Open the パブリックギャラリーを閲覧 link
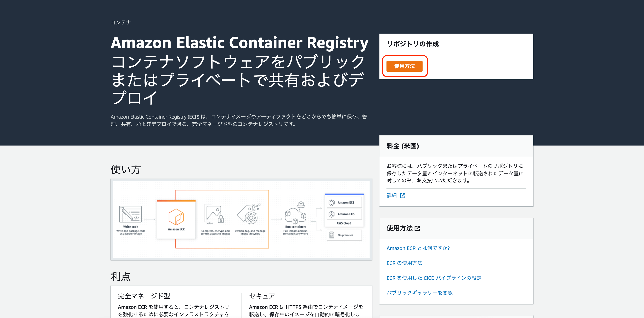This screenshot has width=644, height=318. coord(419,293)
